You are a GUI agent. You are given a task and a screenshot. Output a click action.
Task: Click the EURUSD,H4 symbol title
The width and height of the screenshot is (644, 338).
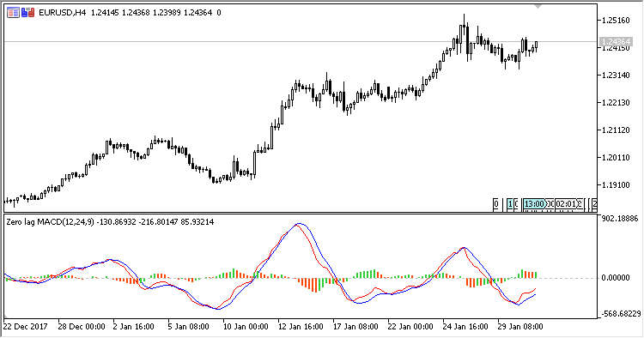pyautogui.click(x=63, y=13)
